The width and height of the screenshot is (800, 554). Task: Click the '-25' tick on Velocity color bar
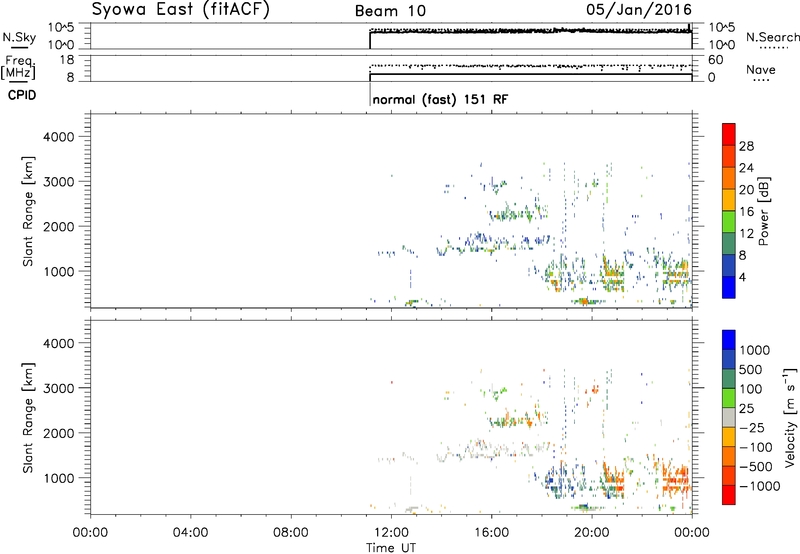[752, 428]
